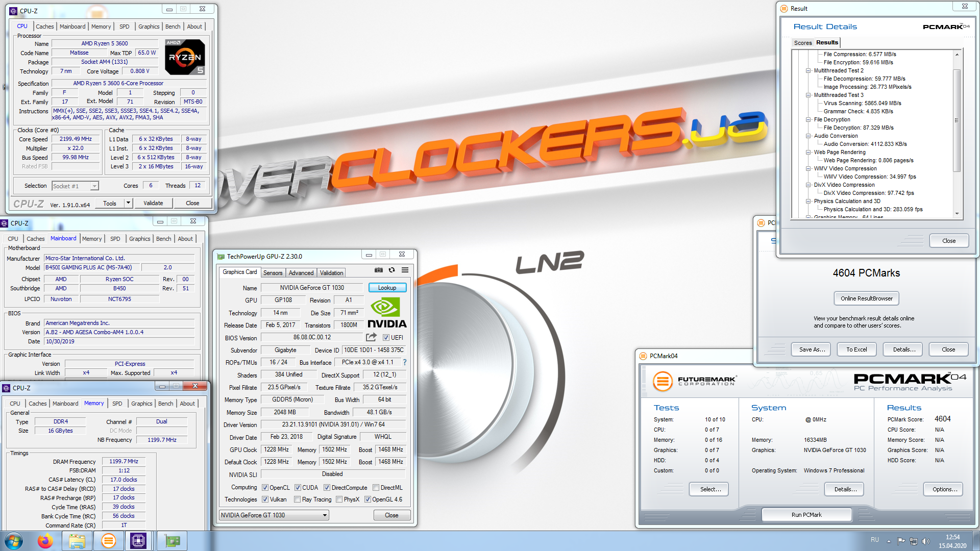Switch to CPU-Z taskbar button
This screenshot has width=980, height=551.
click(138, 541)
